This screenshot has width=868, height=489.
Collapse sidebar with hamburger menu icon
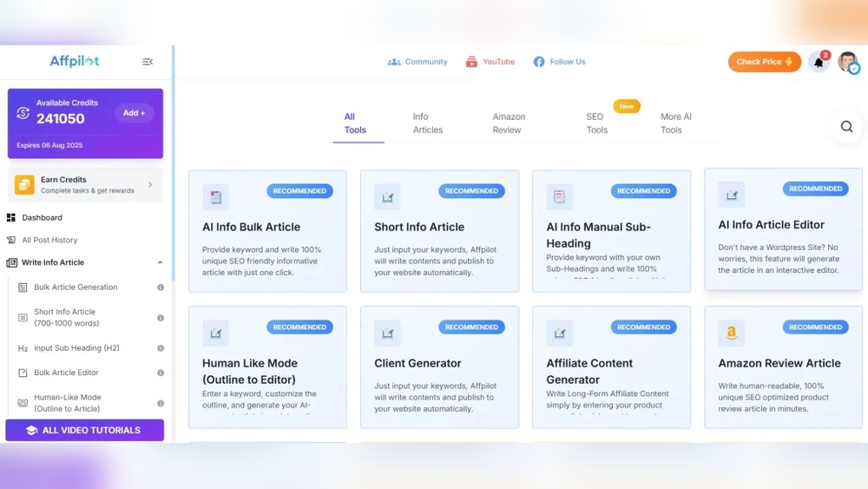148,62
